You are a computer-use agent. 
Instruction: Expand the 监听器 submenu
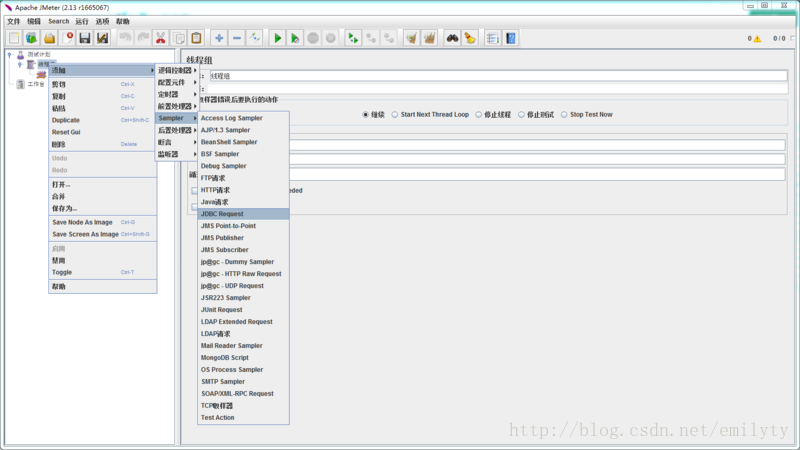pos(177,154)
